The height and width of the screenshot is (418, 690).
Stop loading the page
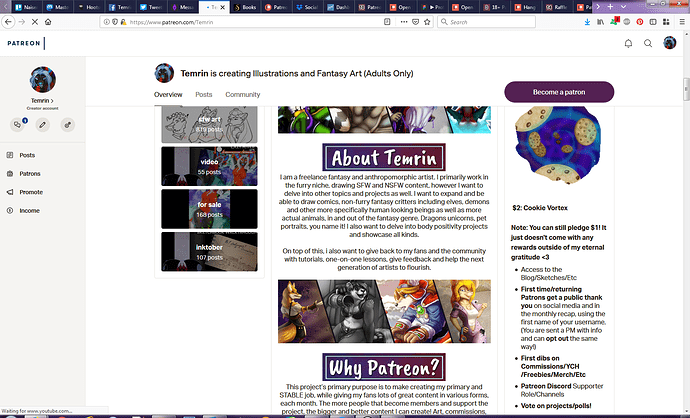pos(35,22)
